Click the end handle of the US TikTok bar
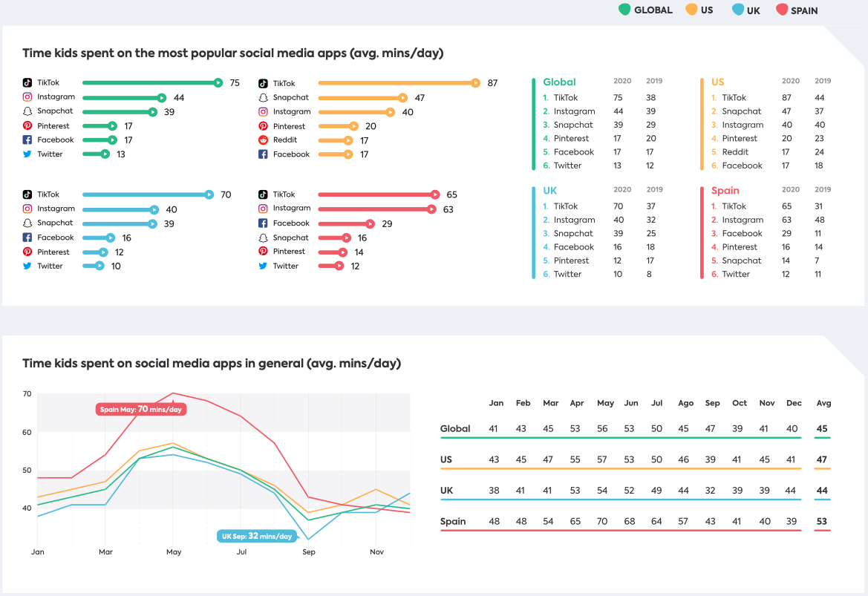The image size is (868, 596). (x=475, y=83)
